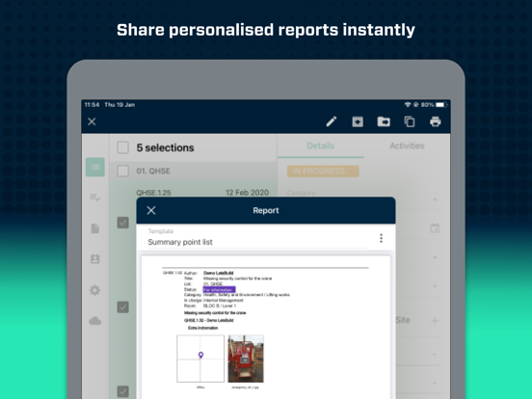This screenshot has width=532, height=399.
Task: Click the battery indicator in status bar
Action: [x=441, y=105]
